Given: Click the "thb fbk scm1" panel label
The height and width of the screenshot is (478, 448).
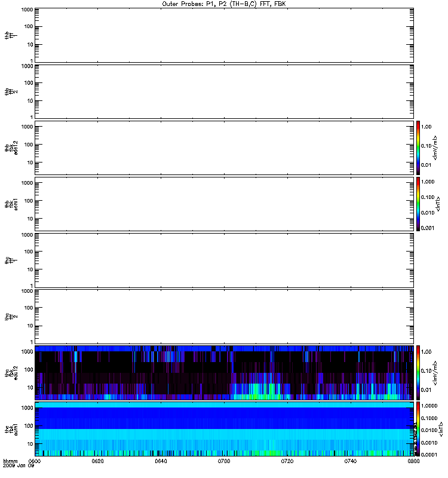Looking at the screenshot, I should pos(11,204).
